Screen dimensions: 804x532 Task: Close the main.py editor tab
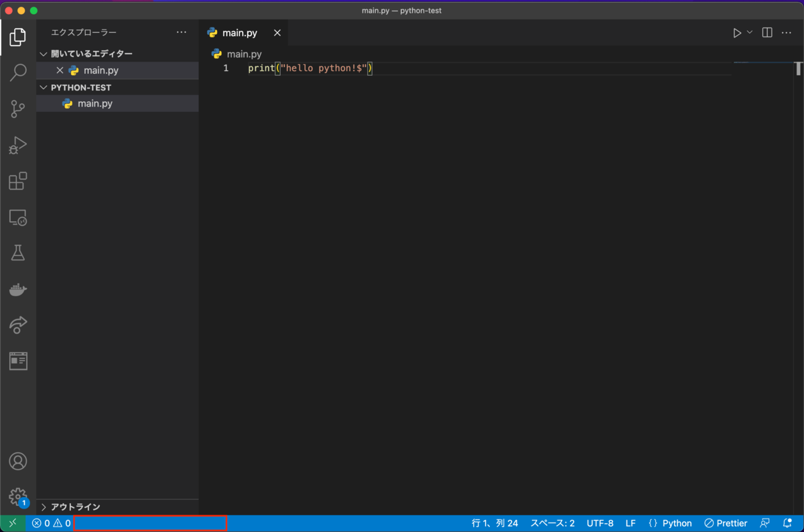pyautogui.click(x=277, y=33)
